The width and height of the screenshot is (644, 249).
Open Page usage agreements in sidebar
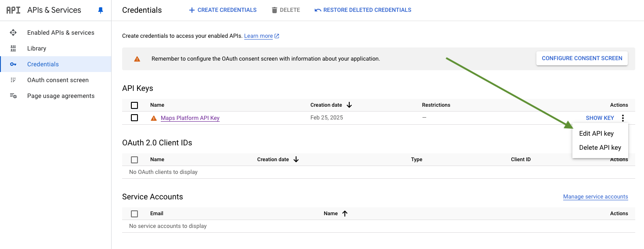click(x=55, y=96)
